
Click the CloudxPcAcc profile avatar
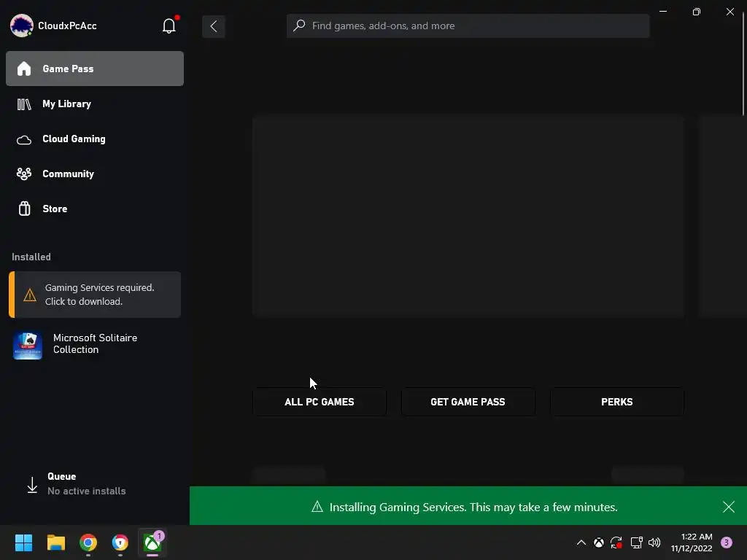click(21, 26)
